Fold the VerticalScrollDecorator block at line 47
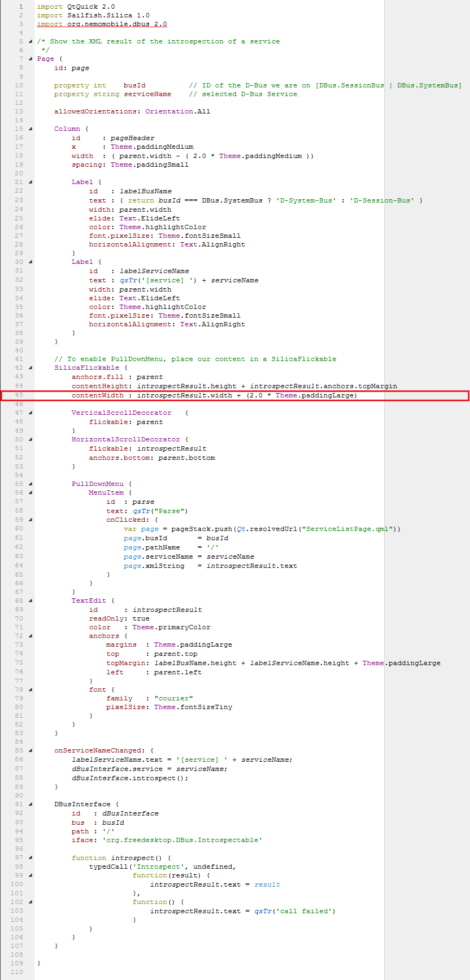The width and height of the screenshot is (470, 980). pyautogui.click(x=30, y=413)
